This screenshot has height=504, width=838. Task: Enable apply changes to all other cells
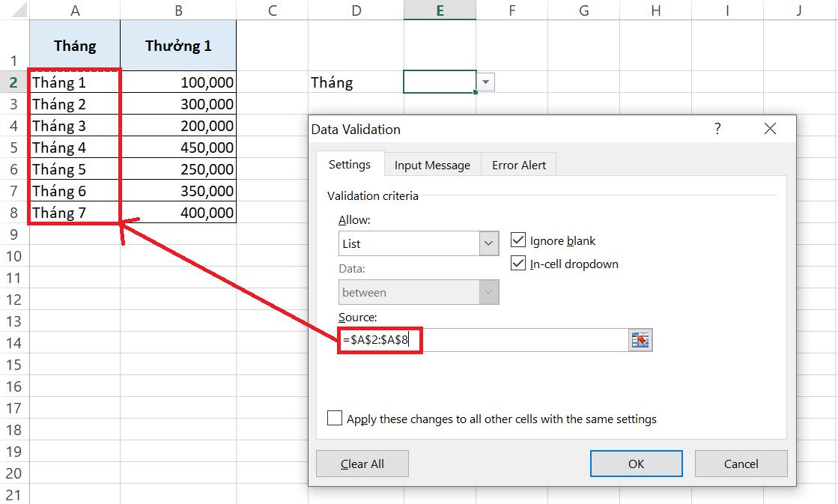click(x=335, y=418)
